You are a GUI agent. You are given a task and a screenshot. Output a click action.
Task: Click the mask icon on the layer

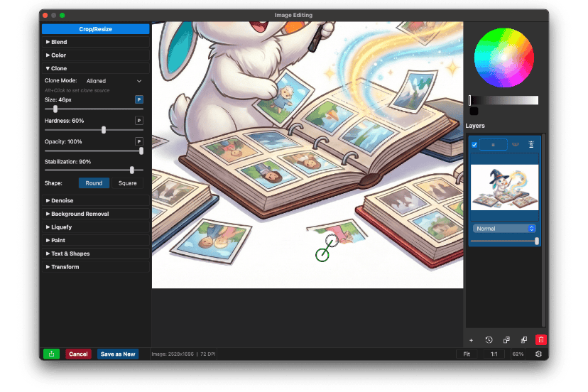coord(516,144)
